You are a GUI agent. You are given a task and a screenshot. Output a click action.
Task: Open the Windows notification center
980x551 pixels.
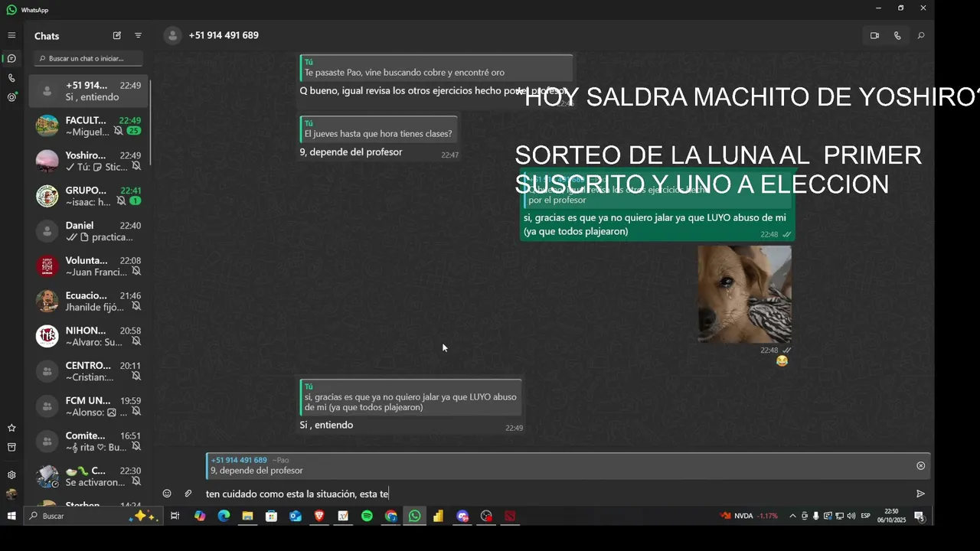coord(919,517)
